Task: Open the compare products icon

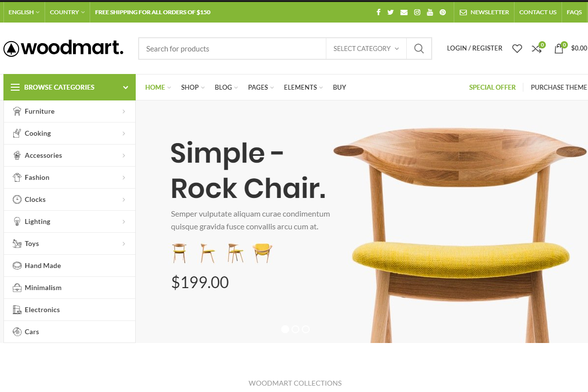Action: [x=537, y=49]
